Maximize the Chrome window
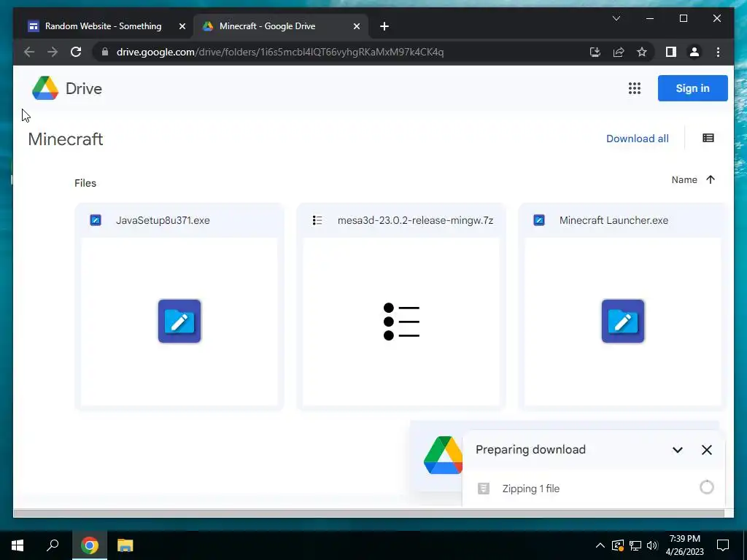The height and width of the screenshot is (560, 747). point(683,18)
